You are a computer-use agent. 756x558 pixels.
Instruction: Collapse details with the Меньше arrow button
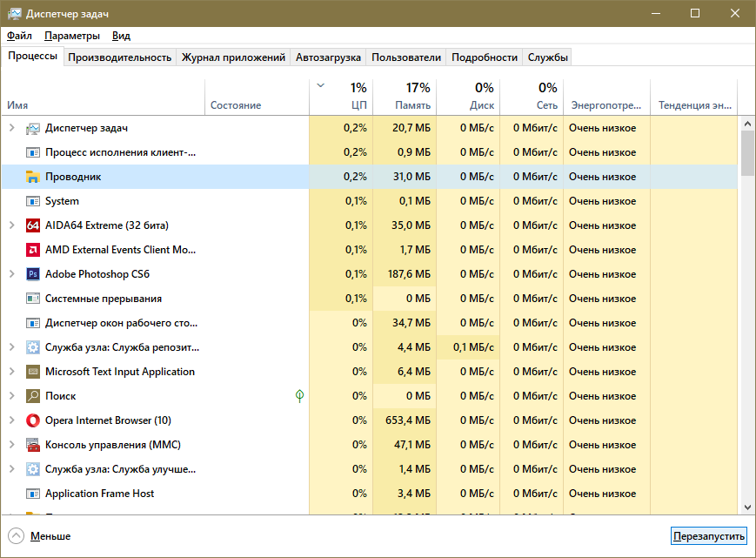17,535
